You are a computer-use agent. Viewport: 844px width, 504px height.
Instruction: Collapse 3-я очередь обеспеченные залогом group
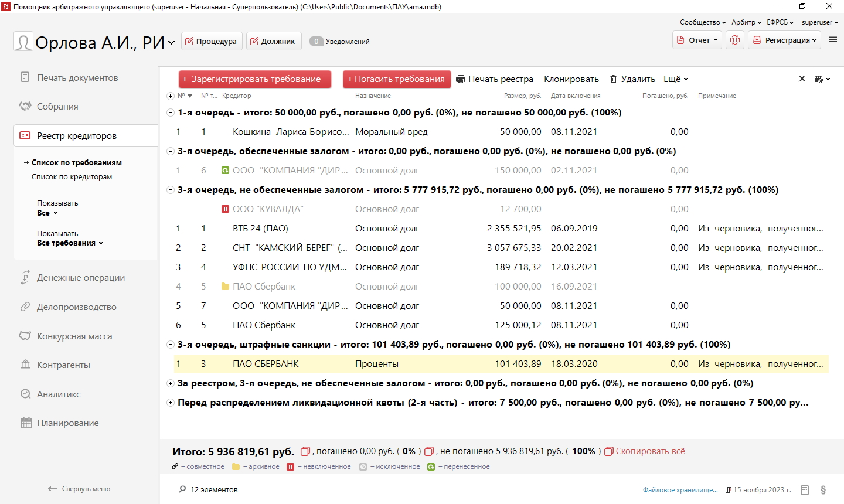tap(171, 151)
